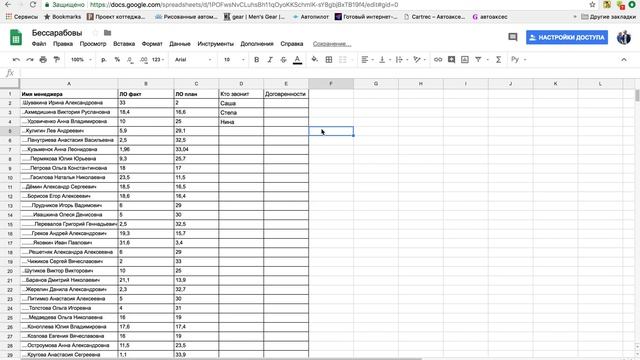Activate the paint format tool
Screen dimensions: 640x360
click(x=57, y=60)
